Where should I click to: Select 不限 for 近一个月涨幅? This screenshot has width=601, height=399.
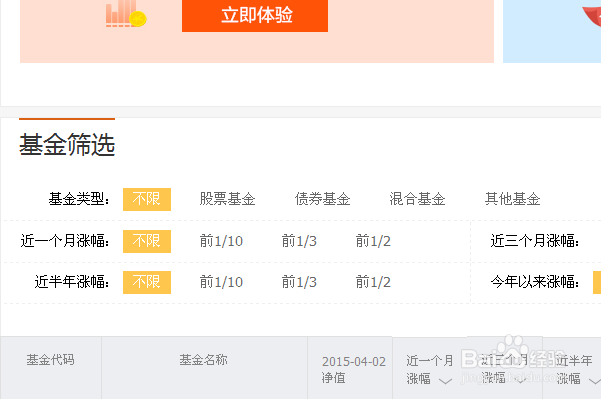[147, 241]
